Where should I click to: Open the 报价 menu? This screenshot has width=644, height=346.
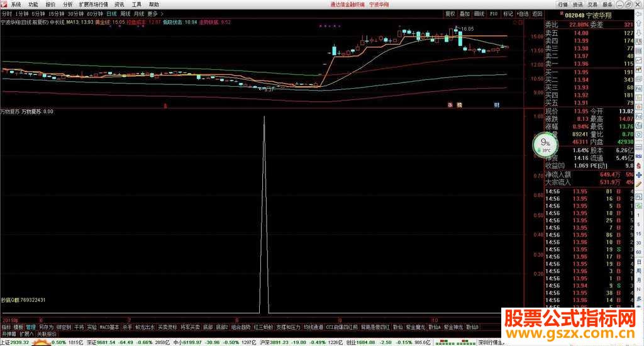click(50, 4)
